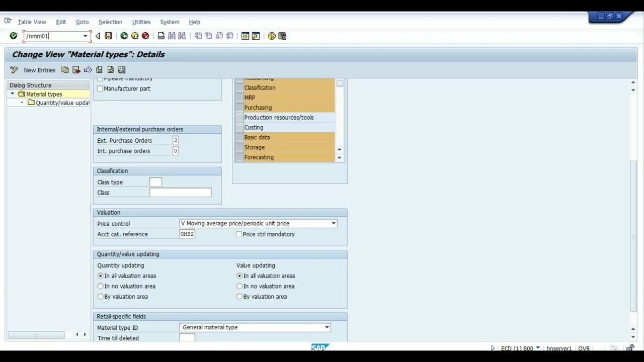Click the Class input field

(181, 193)
